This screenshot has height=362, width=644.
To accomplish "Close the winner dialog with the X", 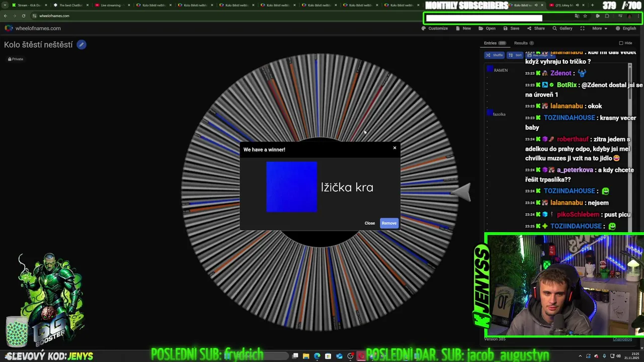I will 394,148.
